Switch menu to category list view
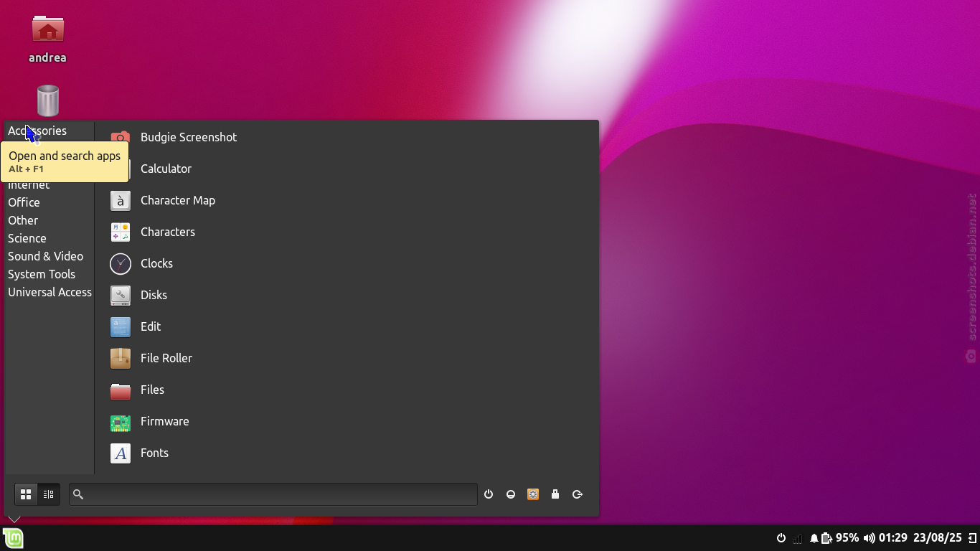Image resolution: width=980 pixels, height=551 pixels. pyautogui.click(x=49, y=494)
